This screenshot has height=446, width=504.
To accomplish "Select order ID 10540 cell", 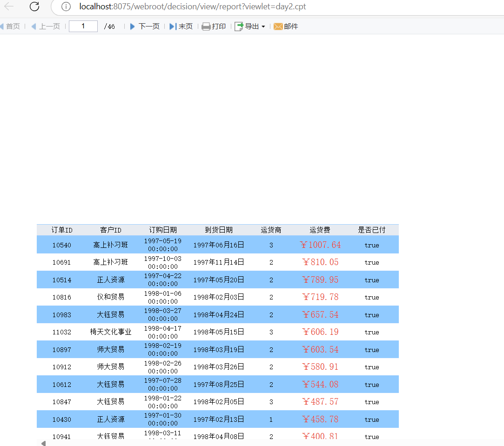I will (62, 245).
